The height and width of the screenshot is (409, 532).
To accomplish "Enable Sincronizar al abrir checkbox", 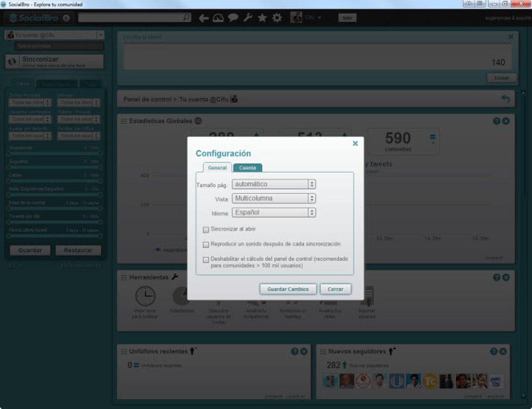I will tap(205, 230).
